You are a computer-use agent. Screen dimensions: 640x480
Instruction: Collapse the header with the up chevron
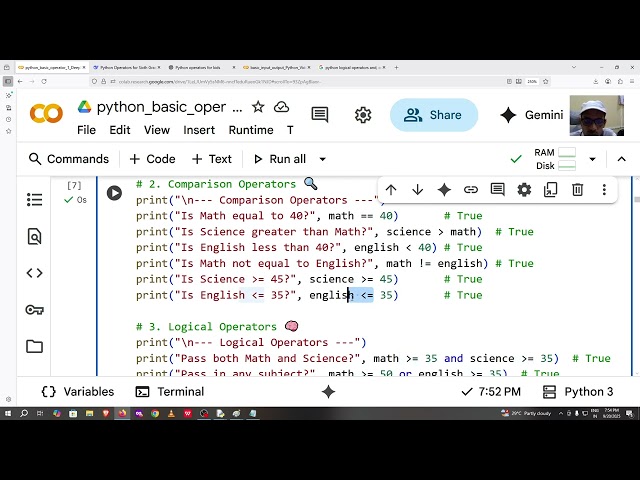[622, 159]
